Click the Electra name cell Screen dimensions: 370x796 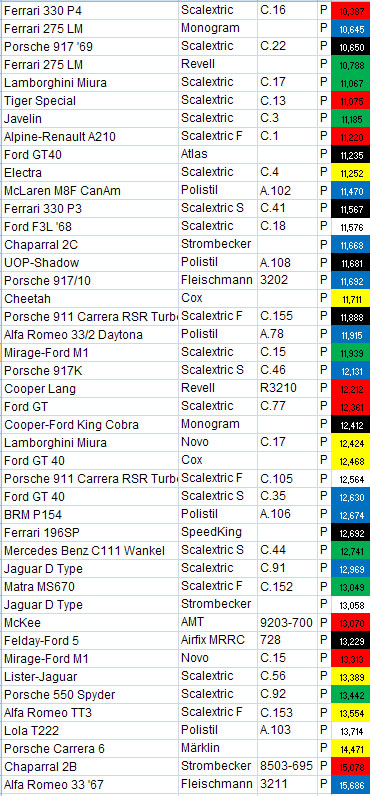coord(90,173)
